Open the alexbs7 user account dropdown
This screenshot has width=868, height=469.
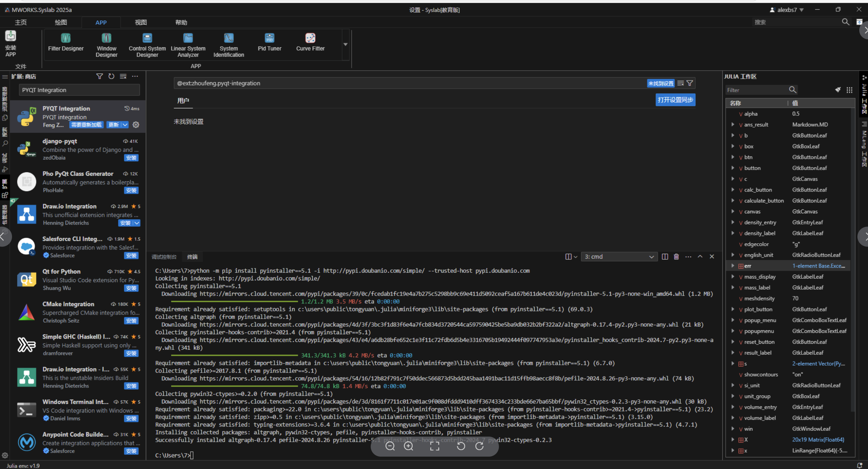pyautogui.click(x=787, y=10)
